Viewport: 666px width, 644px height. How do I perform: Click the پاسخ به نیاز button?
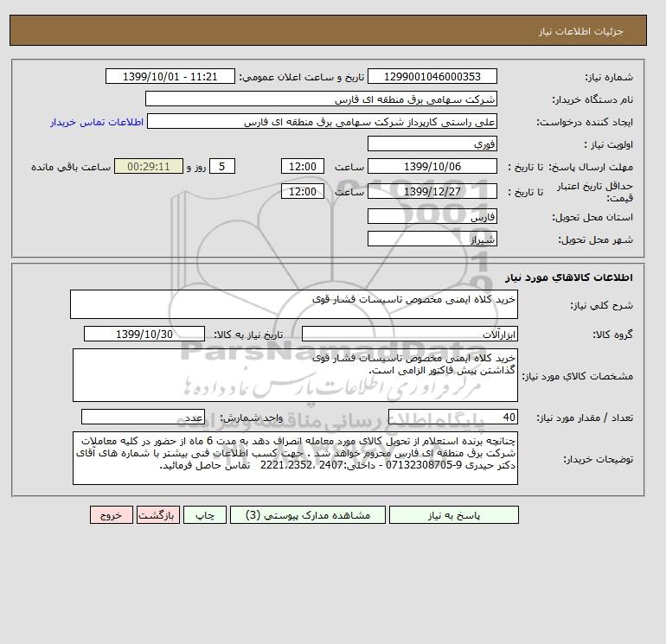[x=453, y=514]
